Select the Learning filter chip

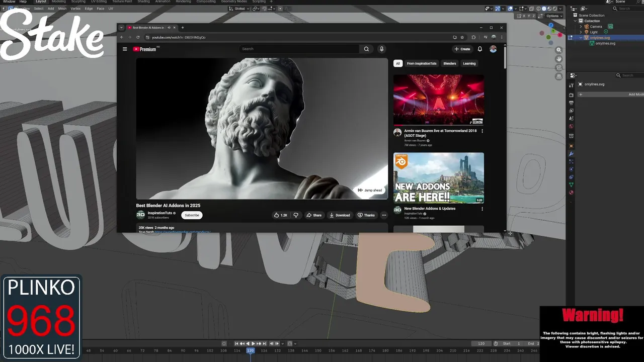pyautogui.click(x=469, y=63)
